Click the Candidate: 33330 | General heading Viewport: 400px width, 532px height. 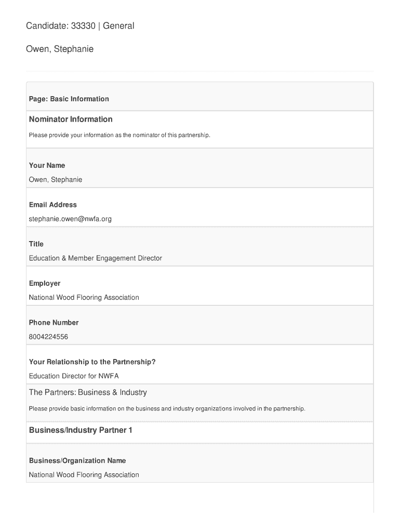[x=80, y=25]
